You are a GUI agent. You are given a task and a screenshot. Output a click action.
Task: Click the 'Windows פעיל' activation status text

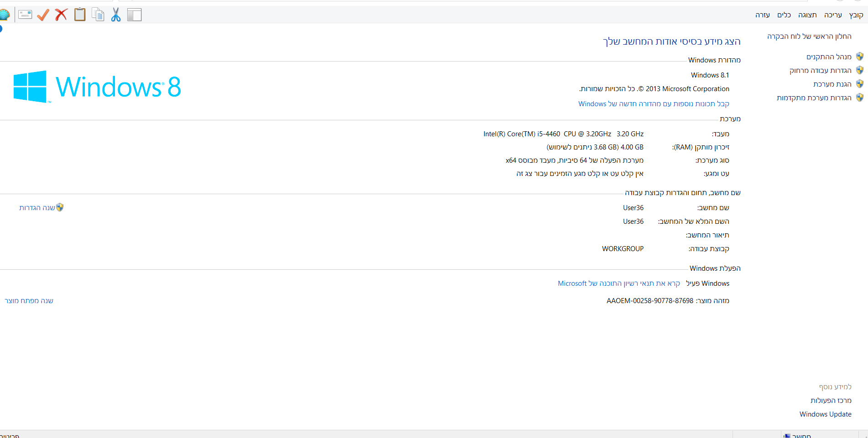coord(707,283)
